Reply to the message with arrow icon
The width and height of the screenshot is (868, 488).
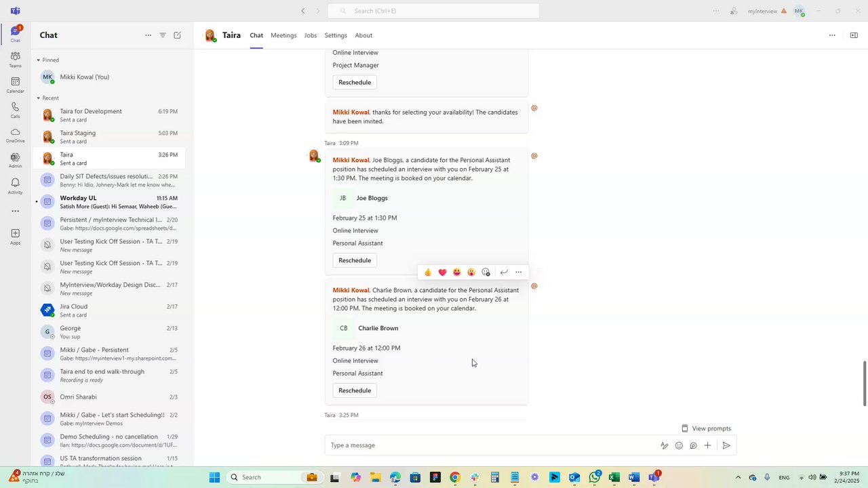[x=504, y=272]
